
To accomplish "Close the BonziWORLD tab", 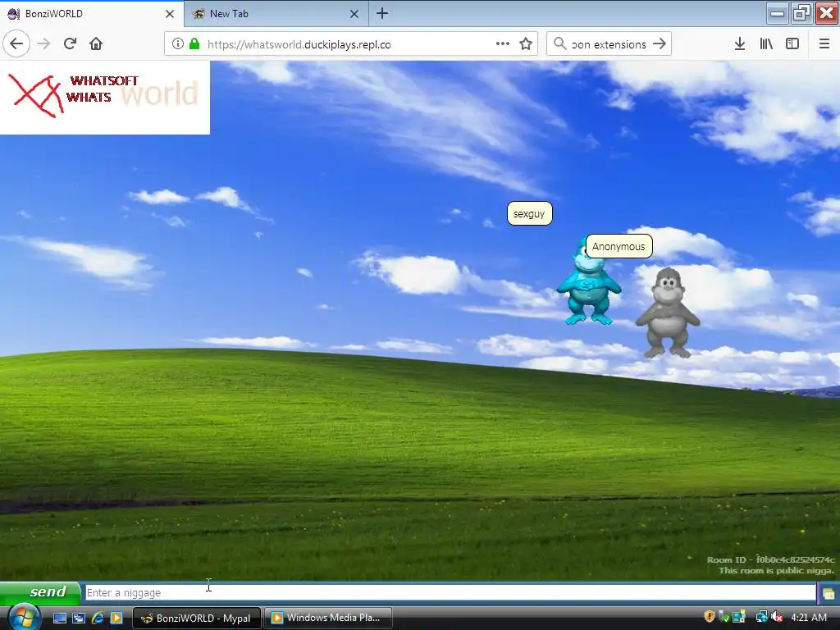I will click(170, 14).
